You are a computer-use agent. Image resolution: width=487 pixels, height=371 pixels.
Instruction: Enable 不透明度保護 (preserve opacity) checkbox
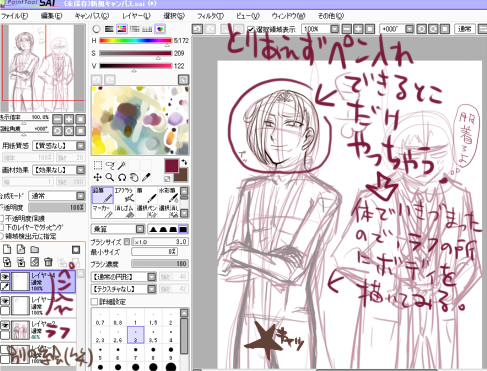click(2, 219)
